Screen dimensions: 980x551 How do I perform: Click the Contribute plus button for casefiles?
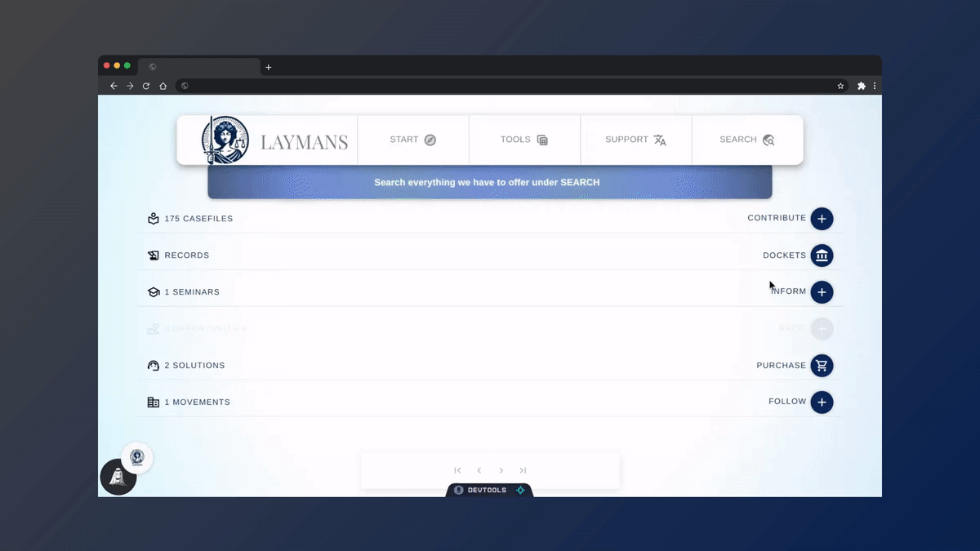tap(822, 219)
